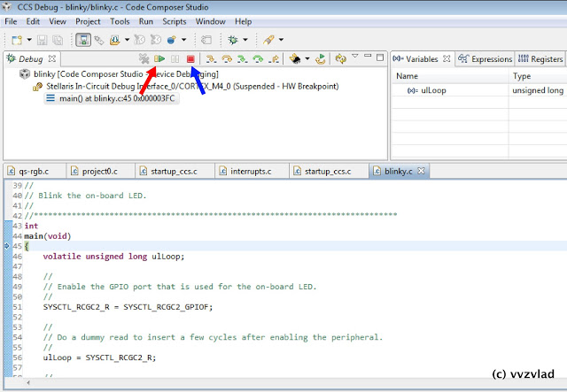The width and height of the screenshot is (567, 392).
Task: Click the flashlight Search icon
Action: [x=268, y=40]
